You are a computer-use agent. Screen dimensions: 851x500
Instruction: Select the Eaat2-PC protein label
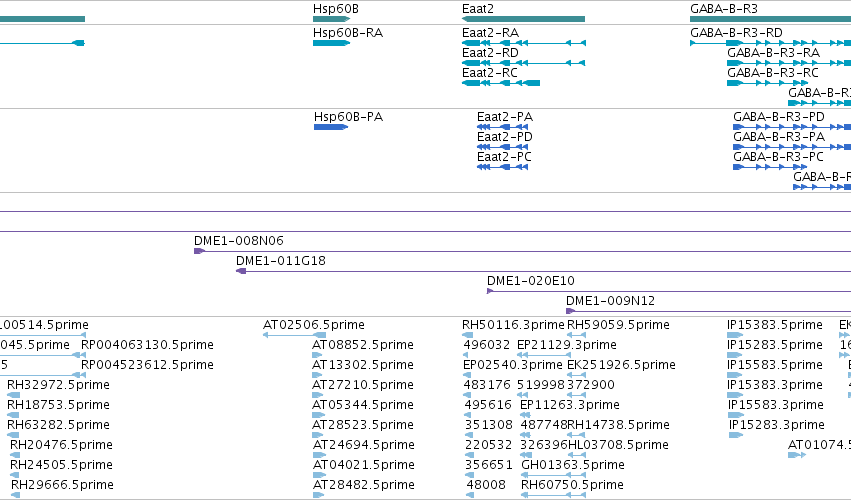(x=504, y=157)
